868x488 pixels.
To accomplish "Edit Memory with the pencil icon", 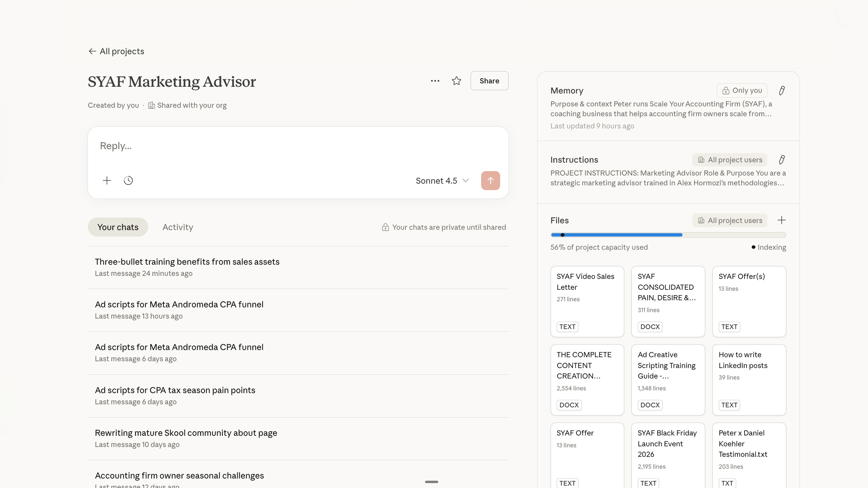I will [782, 90].
